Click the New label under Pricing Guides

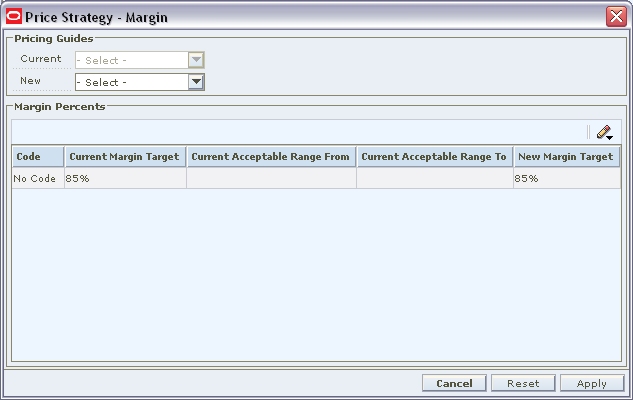pos(30,81)
